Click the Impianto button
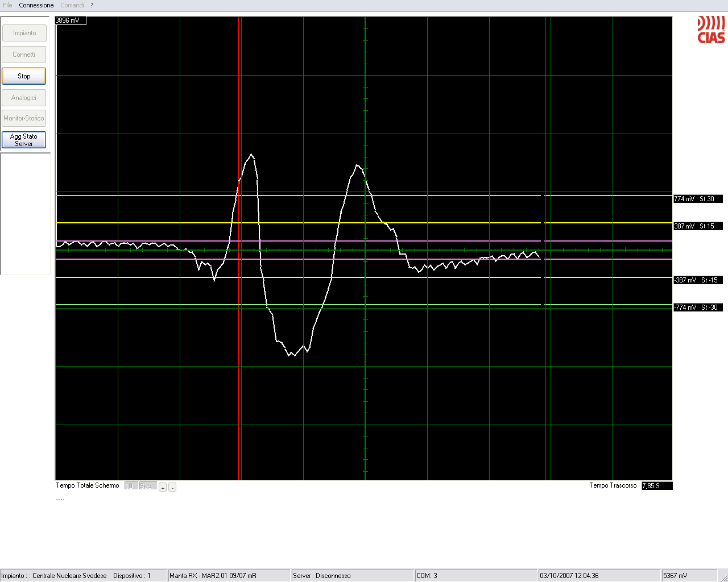 [x=24, y=33]
